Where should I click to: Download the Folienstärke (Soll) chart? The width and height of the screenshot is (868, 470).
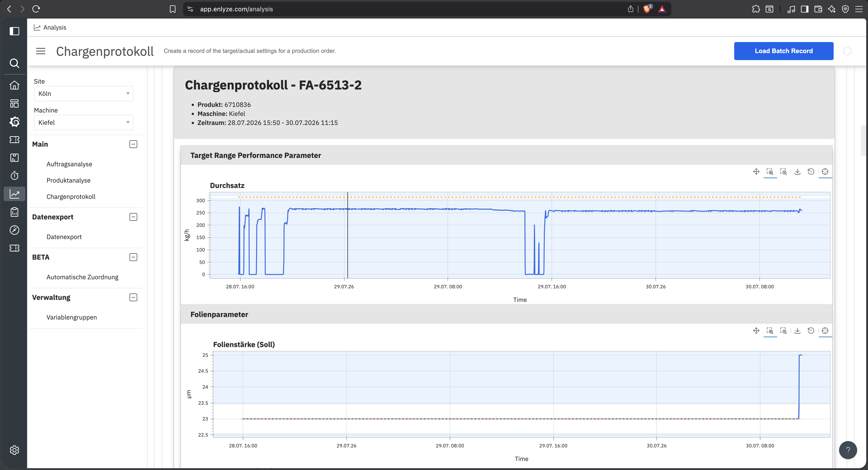[797, 331]
